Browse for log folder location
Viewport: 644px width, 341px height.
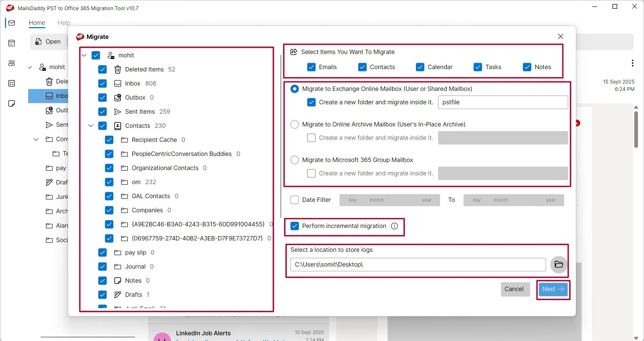pos(559,265)
